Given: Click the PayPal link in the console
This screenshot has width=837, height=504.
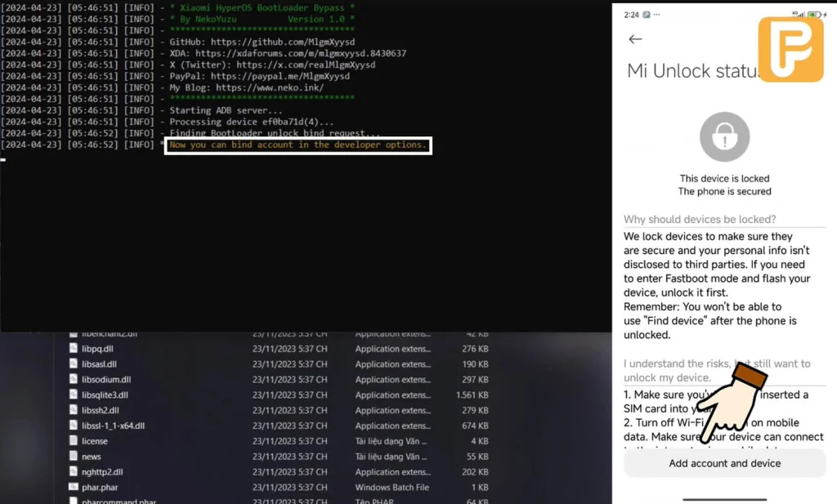Looking at the screenshot, I should pos(280,76).
